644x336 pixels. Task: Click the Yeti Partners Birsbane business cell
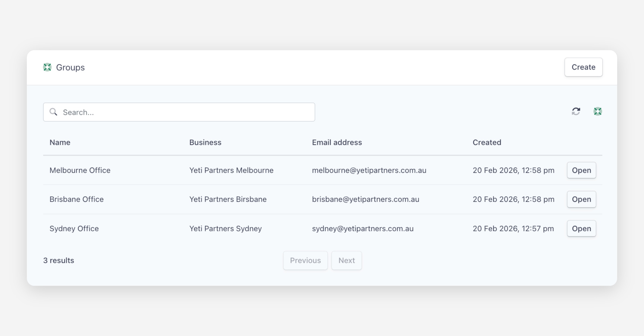point(228,199)
